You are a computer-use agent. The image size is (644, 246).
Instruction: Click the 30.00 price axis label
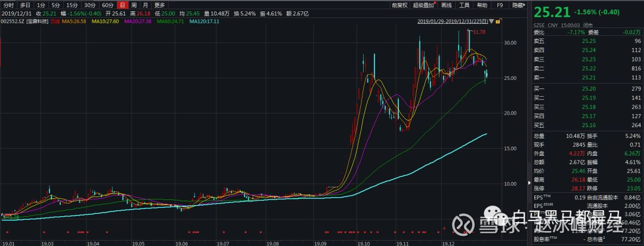510,42
